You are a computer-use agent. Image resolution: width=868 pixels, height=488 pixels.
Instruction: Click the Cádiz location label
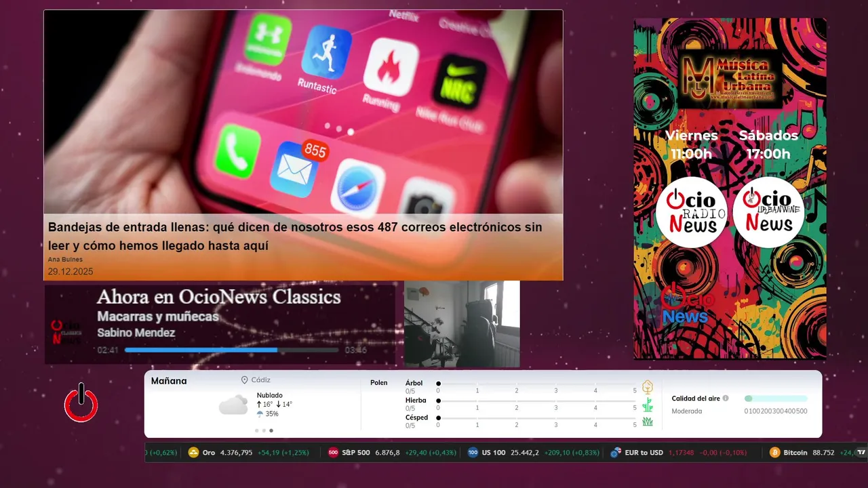[x=260, y=380]
